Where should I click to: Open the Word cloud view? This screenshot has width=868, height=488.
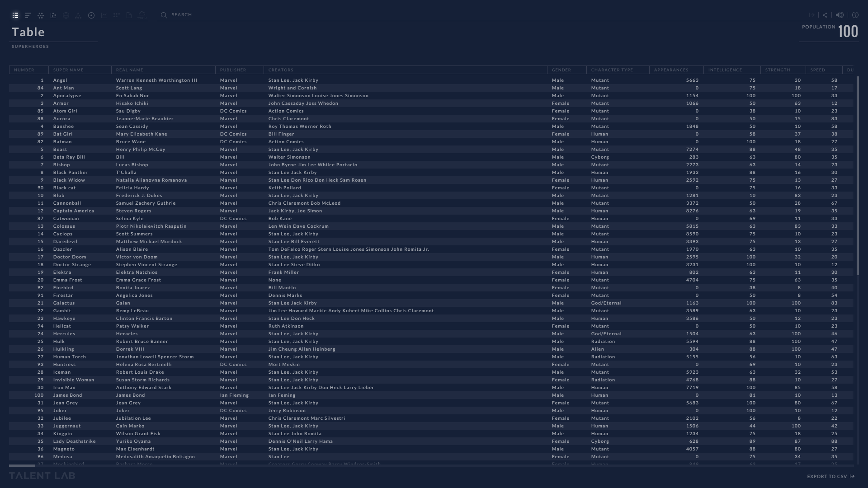pyautogui.click(x=142, y=15)
